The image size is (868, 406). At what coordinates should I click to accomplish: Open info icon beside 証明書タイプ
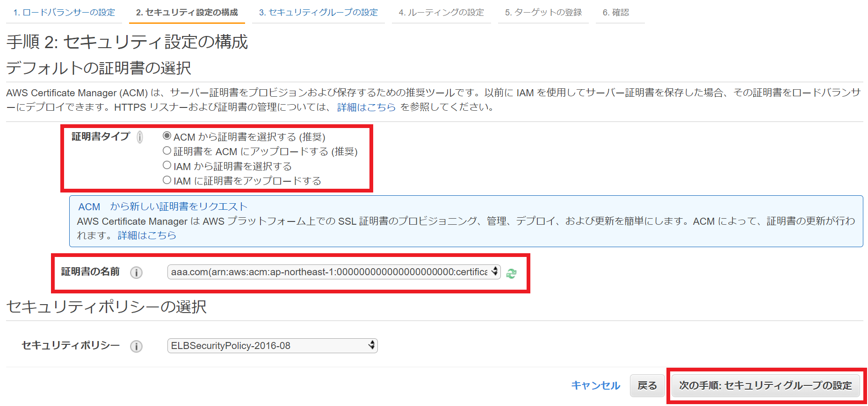[x=140, y=137]
